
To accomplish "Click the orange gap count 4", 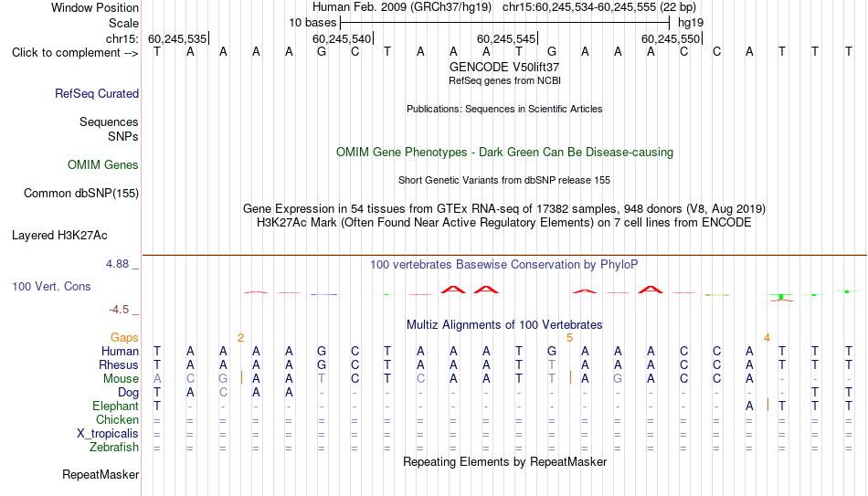I will pyautogui.click(x=767, y=338).
